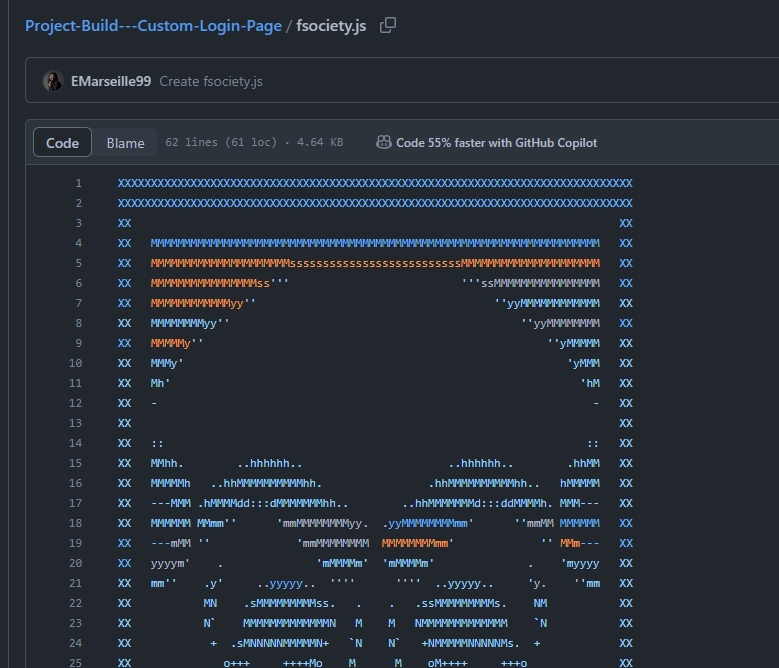Open EMarseille99's user profile link
The height and width of the screenshot is (668, 779).
(111, 81)
